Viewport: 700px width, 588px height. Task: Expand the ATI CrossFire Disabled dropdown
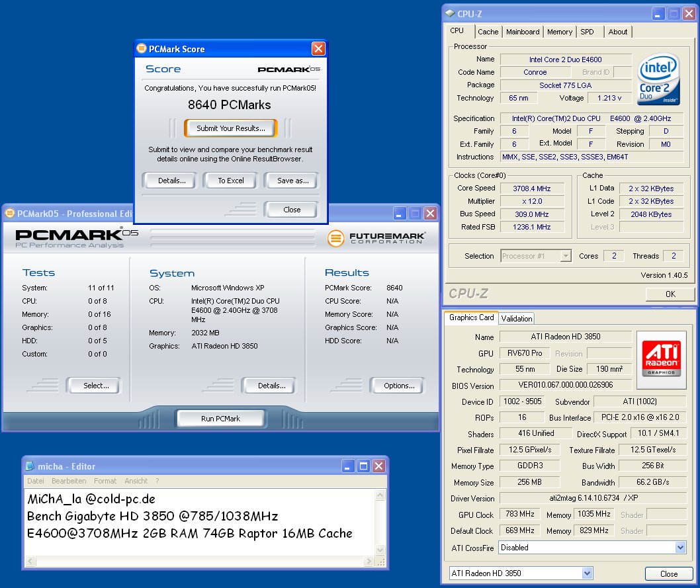click(x=680, y=548)
